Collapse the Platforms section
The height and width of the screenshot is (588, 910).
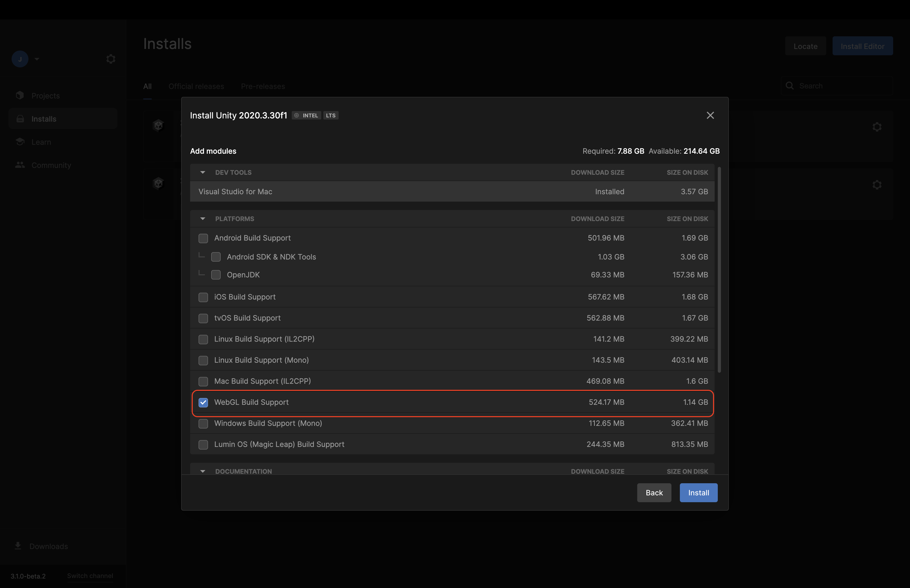pos(203,219)
